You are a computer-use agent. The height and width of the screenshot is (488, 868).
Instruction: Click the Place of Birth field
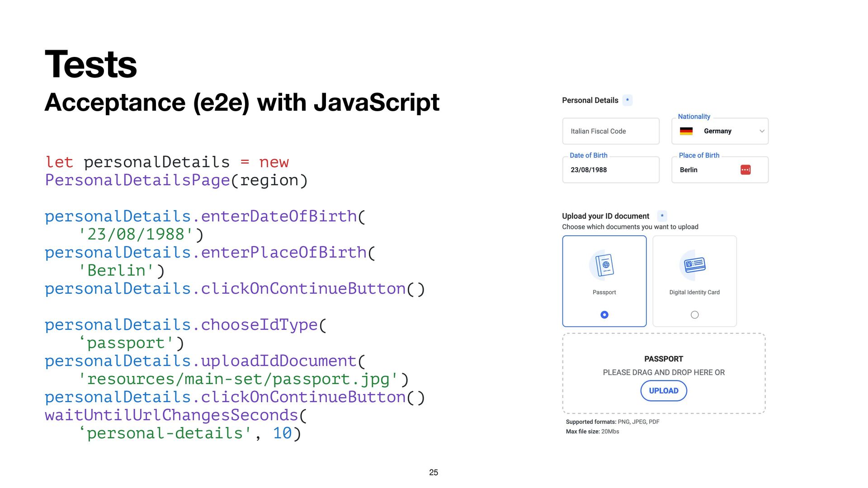pyautogui.click(x=720, y=169)
